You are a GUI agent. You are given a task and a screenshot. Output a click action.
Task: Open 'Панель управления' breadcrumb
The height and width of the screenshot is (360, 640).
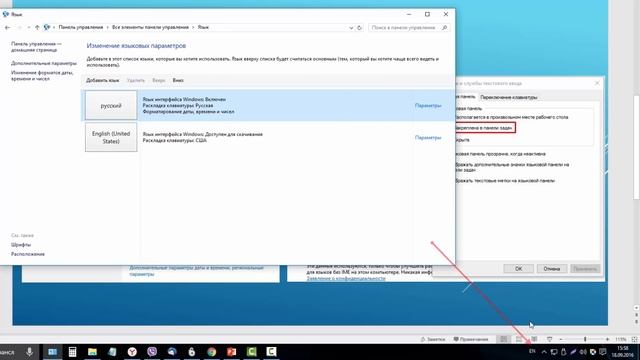point(81,27)
